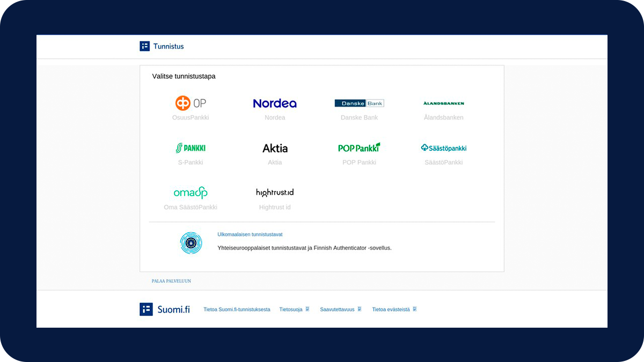The width and height of the screenshot is (644, 362).
Task: Open the Saavutettavuus footer link
Action: [x=337, y=309]
